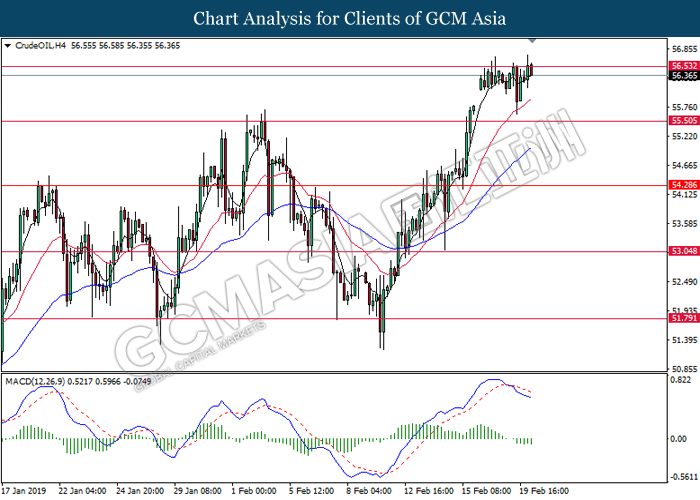
Task: Click the 24 Jan 20:00 time axis label
Action: (140, 491)
